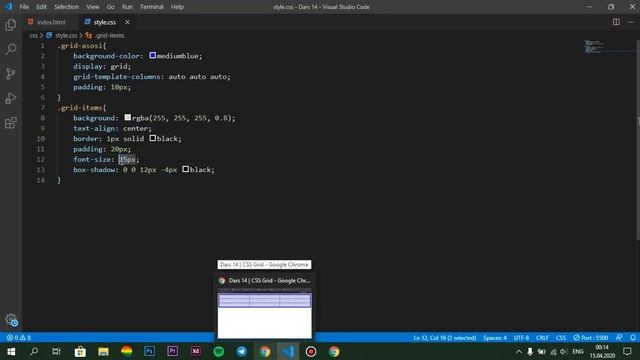Open Photoshop from taskbar
640x360 pixels.
click(149, 351)
